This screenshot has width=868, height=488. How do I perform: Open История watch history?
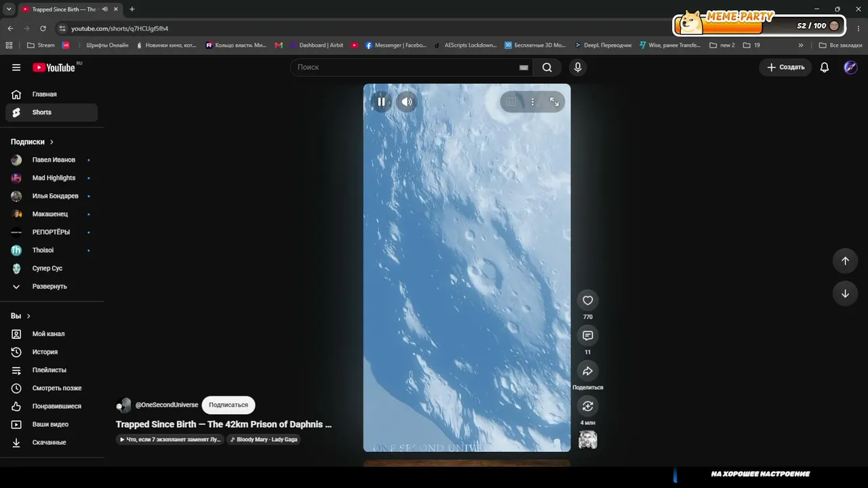click(x=52, y=352)
